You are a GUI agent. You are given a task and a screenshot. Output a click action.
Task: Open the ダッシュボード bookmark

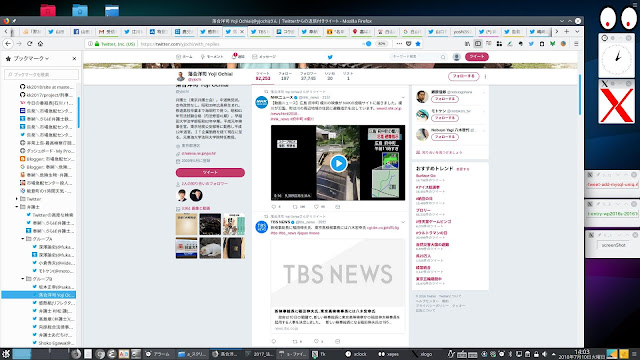pyautogui.click(x=47, y=151)
